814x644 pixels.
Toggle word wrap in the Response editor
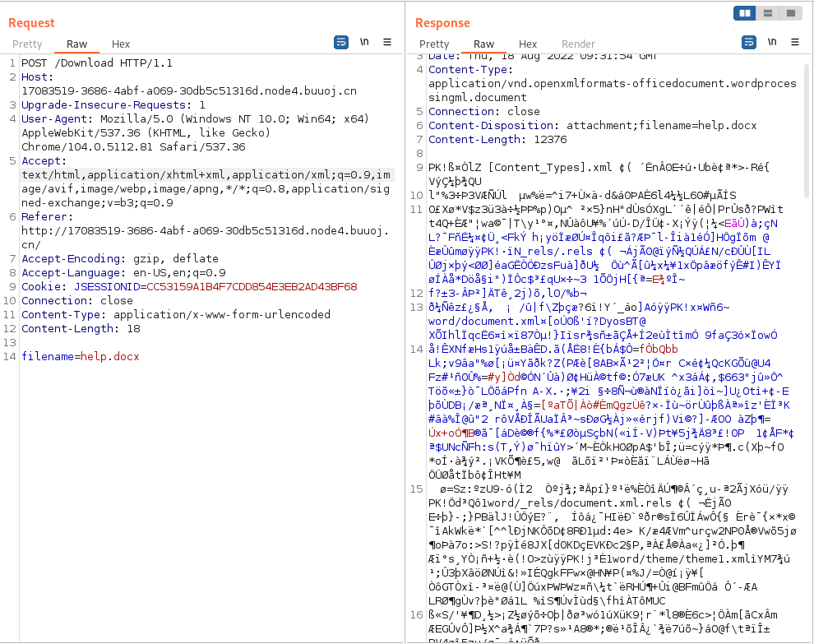748,42
